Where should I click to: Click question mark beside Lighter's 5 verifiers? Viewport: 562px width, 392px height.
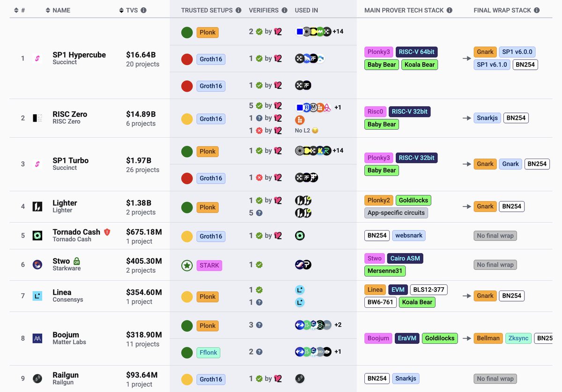(259, 213)
